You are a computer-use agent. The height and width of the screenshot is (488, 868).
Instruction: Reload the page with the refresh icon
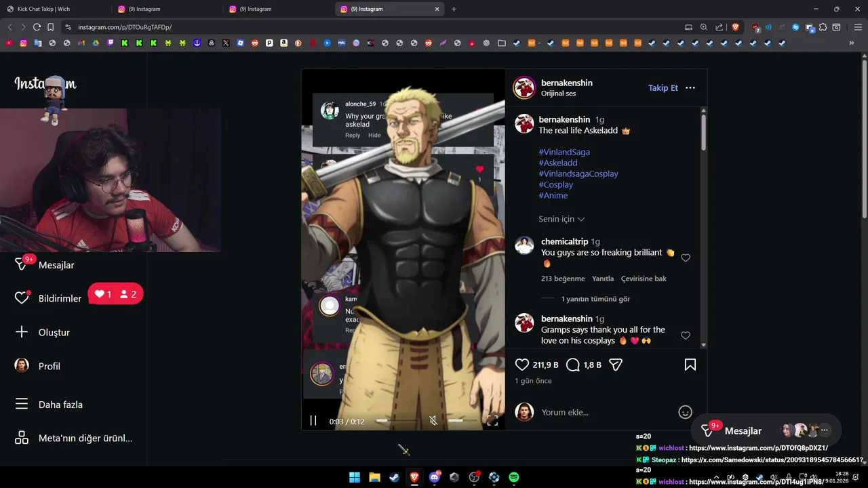click(x=37, y=27)
